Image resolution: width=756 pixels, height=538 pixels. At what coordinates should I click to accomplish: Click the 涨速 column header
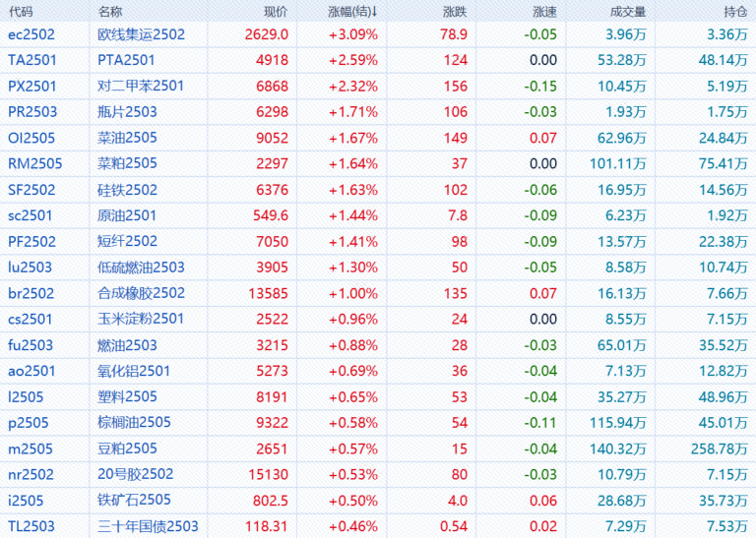pyautogui.click(x=543, y=11)
